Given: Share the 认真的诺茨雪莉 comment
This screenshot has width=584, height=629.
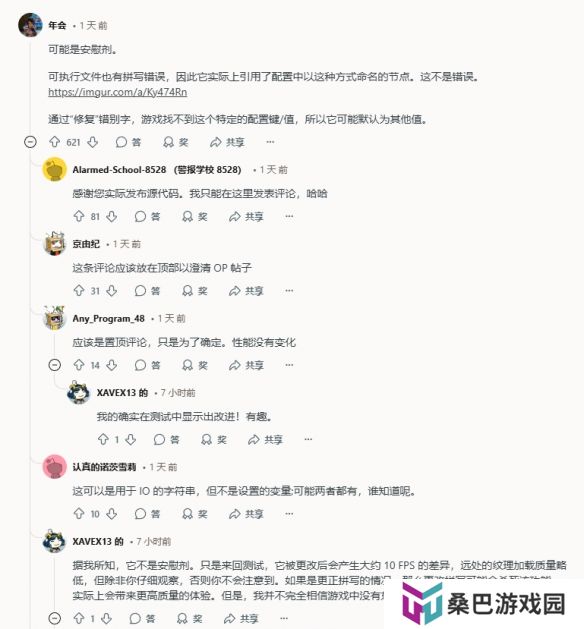Looking at the screenshot, I should (x=246, y=514).
